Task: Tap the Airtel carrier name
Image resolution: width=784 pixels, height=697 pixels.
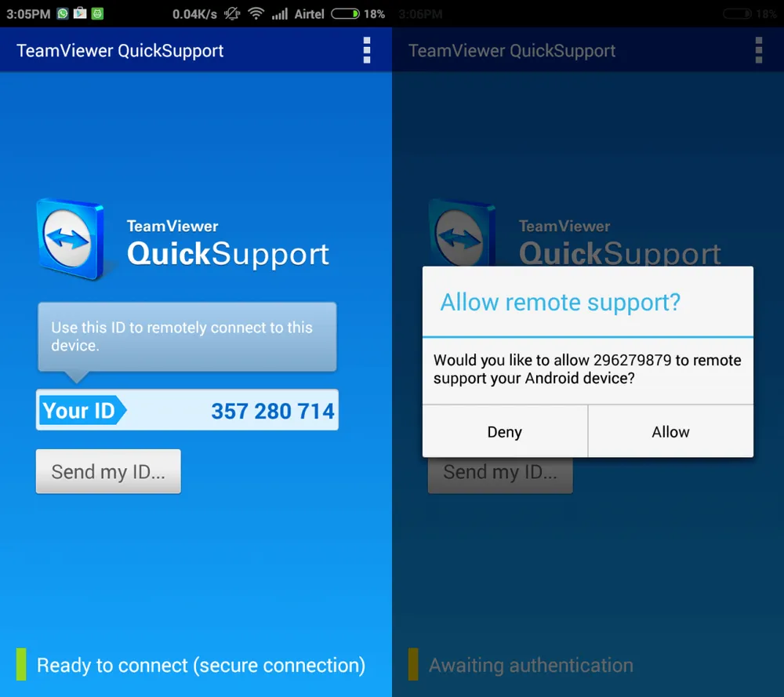Action: (309, 14)
